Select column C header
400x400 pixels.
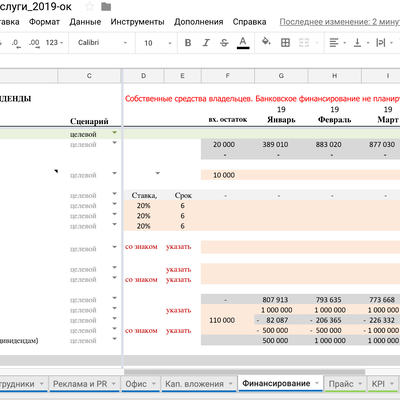[x=89, y=76]
